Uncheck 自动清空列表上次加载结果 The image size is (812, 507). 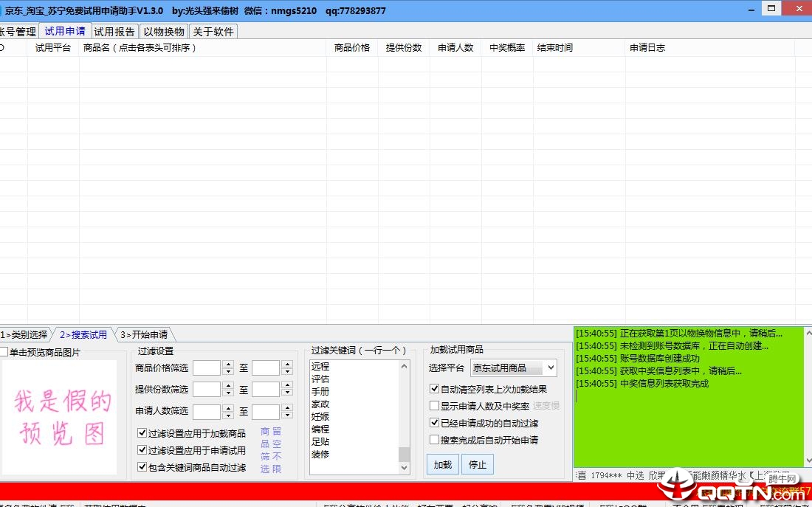[434, 389]
